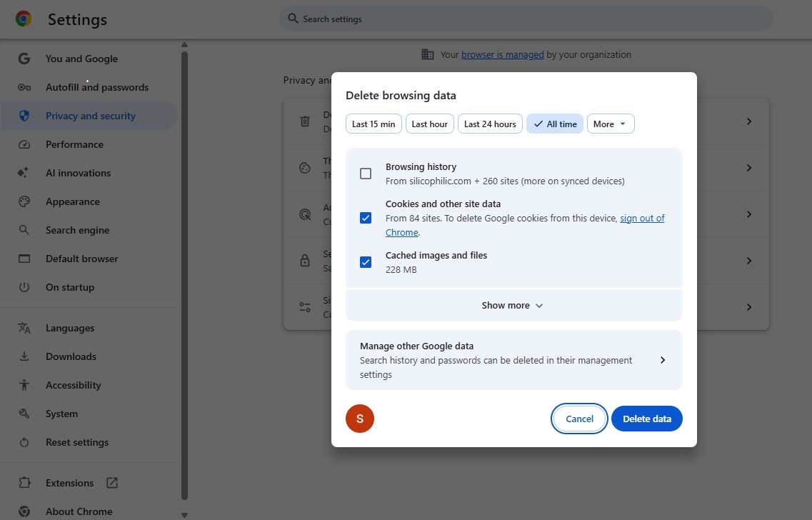Click the Autofill key icon
This screenshot has height=520, width=812.
(24, 87)
